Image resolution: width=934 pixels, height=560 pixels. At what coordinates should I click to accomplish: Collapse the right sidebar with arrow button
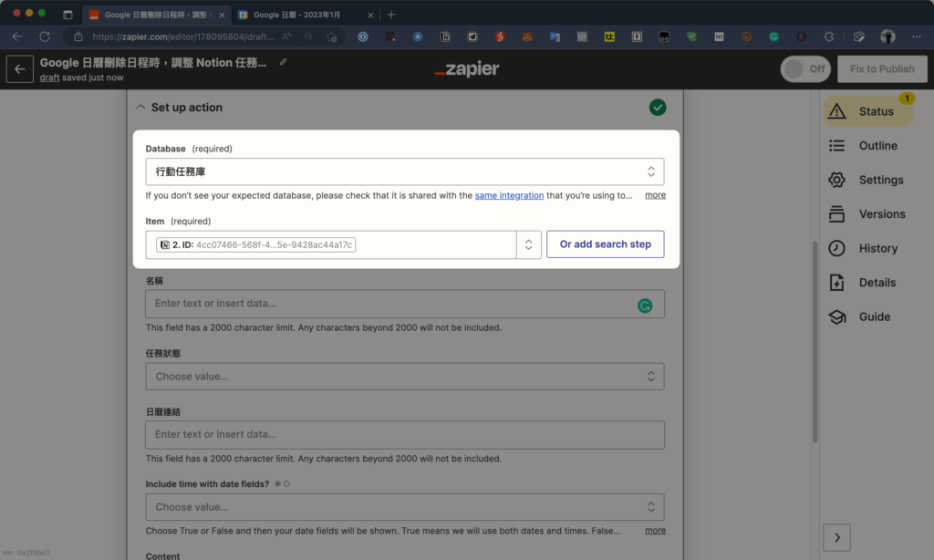(837, 537)
